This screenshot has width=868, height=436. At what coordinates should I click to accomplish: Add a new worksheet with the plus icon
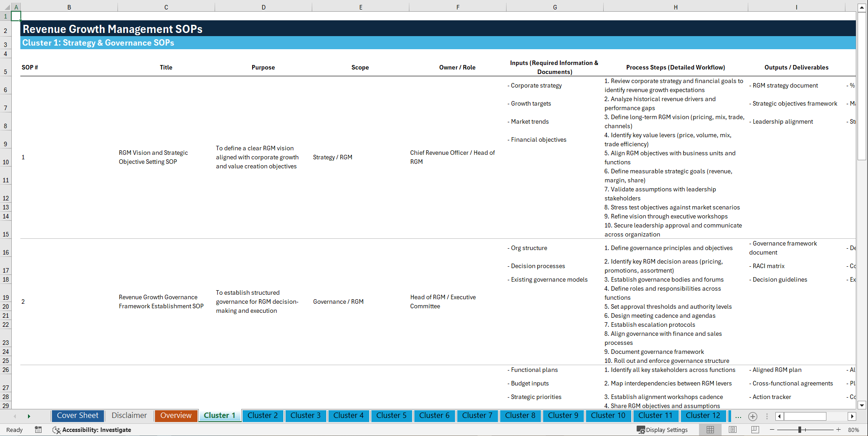(752, 416)
